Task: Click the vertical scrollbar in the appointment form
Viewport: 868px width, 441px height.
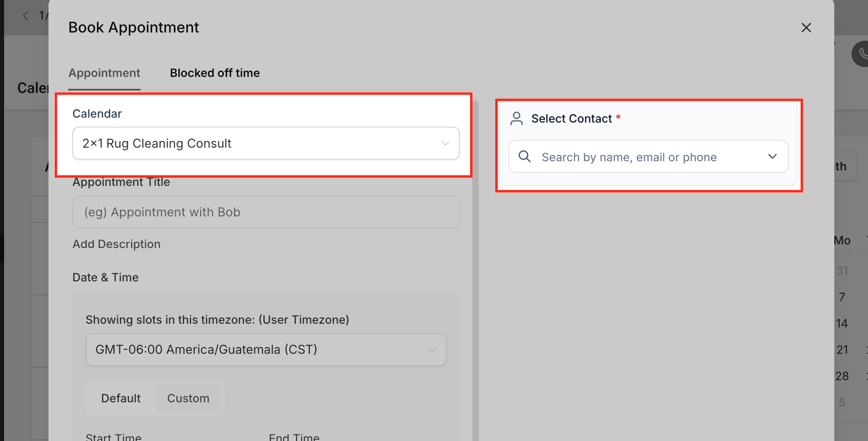Action: [x=476, y=267]
